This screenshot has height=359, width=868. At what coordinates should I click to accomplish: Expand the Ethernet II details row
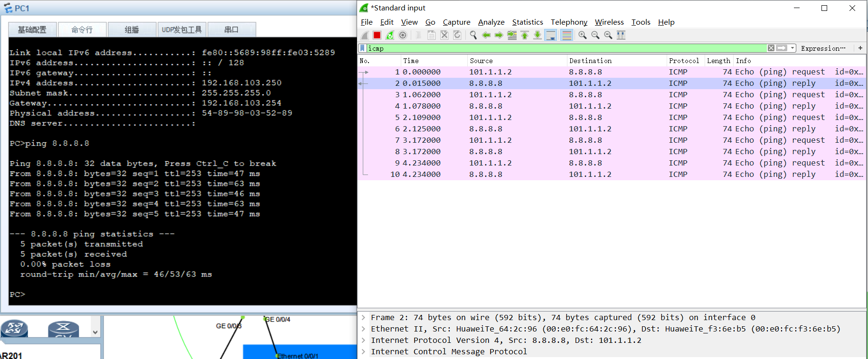coord(363,329)
